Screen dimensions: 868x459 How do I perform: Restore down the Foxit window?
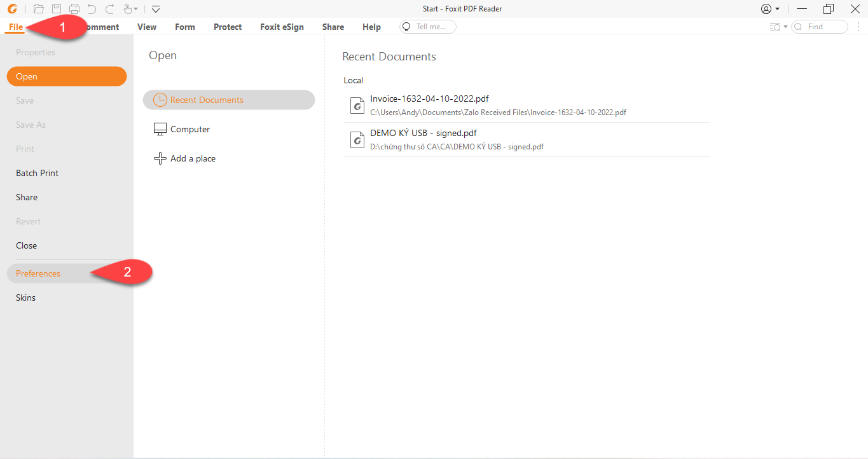[828, 9]
